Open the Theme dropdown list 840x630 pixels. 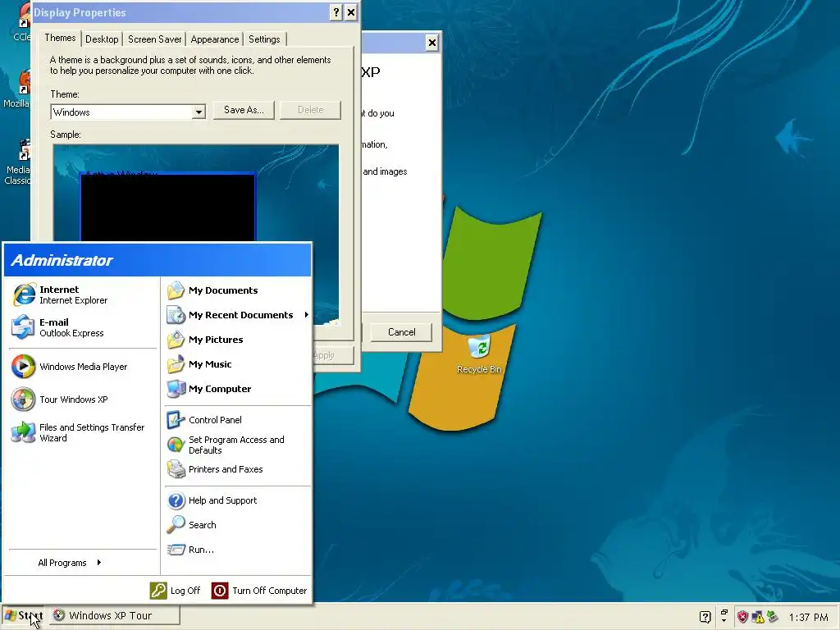click(199, 112)
